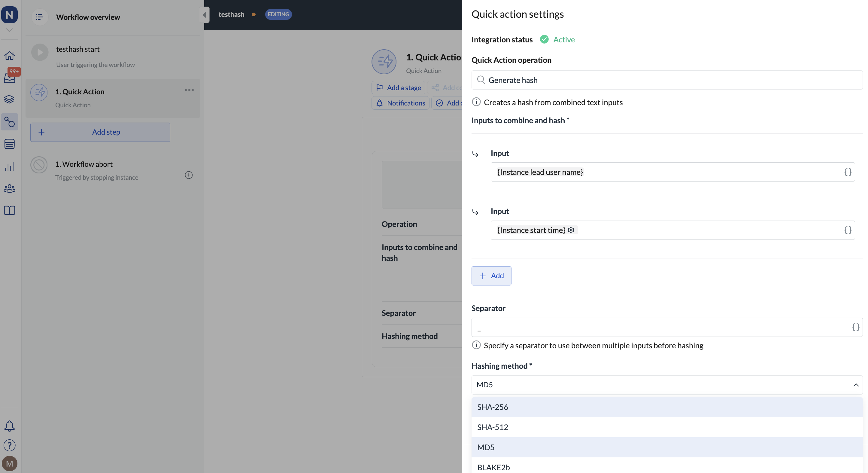Click Add a stage button
The height and width of the screenshot is (473, 868).
398,88
